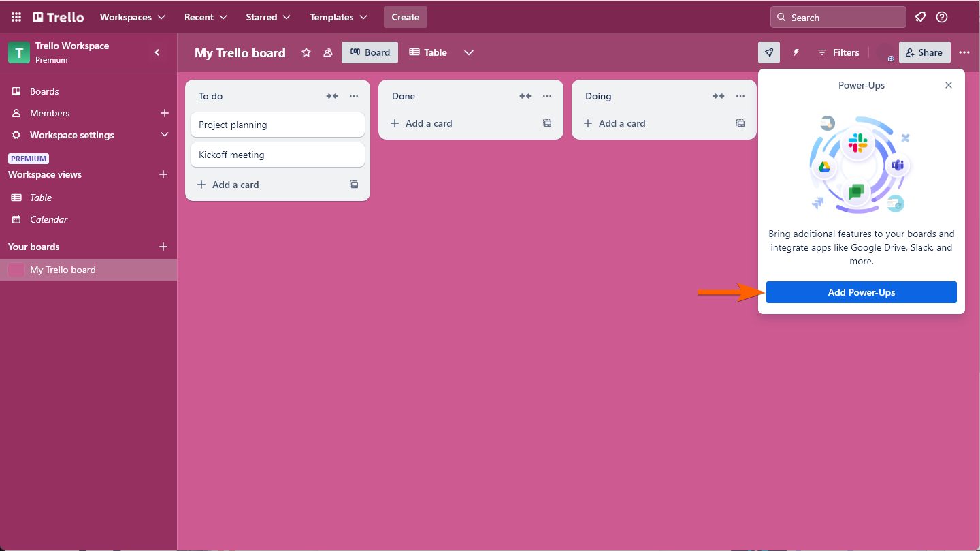Click the Trello Workspace name
Image resolution: width=980 pixels, height=551 pixels.
tap(72, 46)
